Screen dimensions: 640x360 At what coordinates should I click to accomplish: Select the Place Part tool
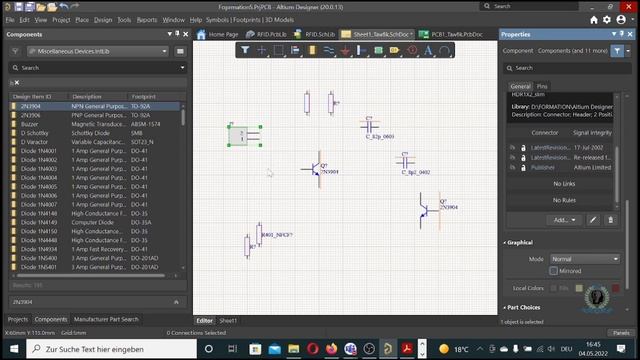pyautogui.click(x=312, y=50)
